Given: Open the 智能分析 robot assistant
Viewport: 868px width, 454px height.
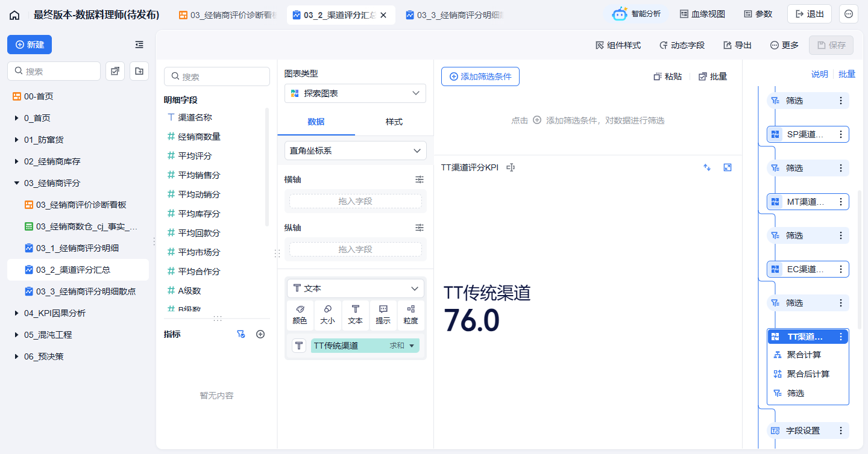Looking at the screenshot, I should point(637,14).
